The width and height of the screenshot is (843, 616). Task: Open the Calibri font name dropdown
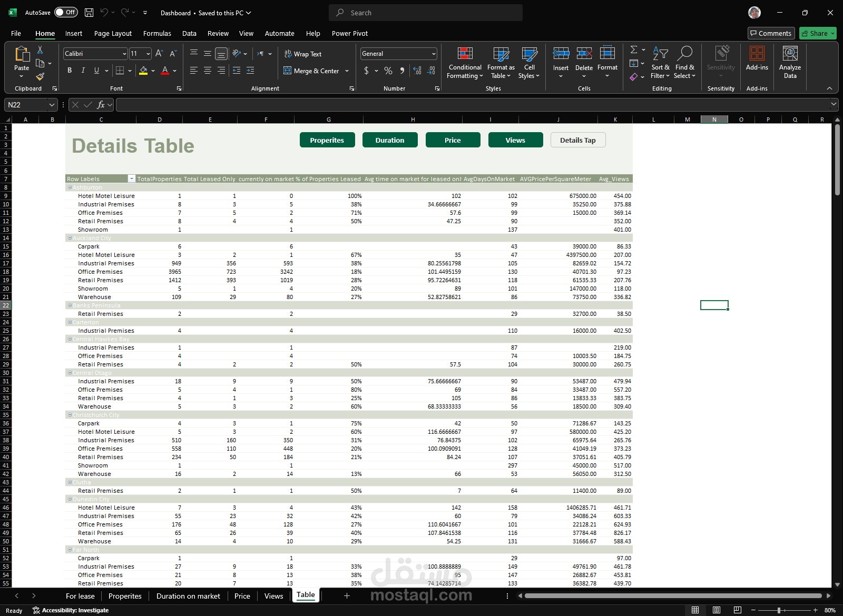[124, 54]
